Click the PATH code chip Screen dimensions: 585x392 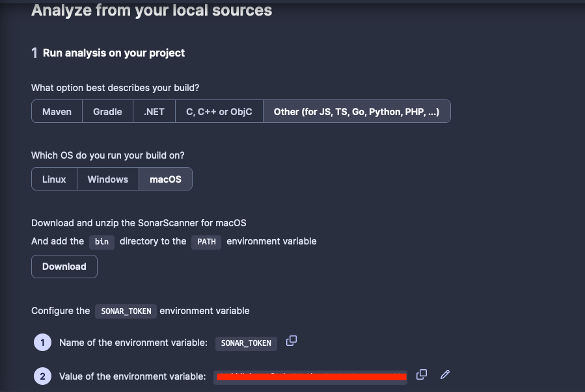pyautogui.click(x=206, y=241)
